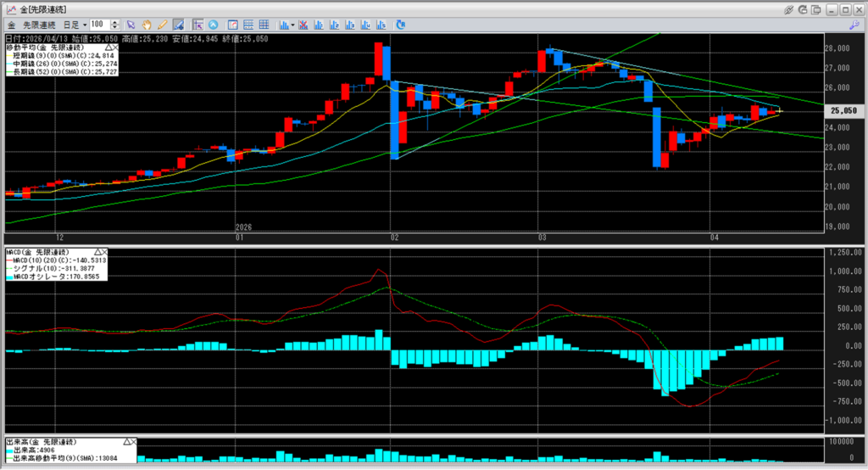Viewport: 868px width, 470px height.
Task: Select the シグナル(10) legend entry
Action: coord(50,268)
